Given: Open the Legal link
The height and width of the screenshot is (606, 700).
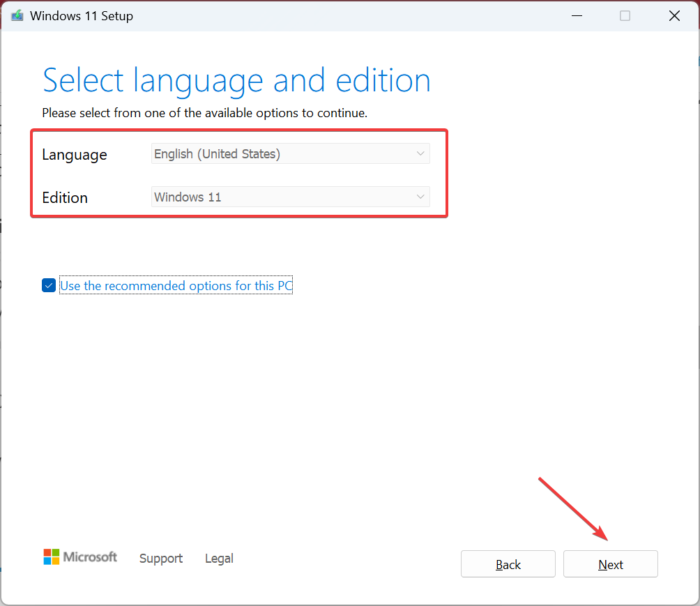Looking at the screenshot, I should (x=219, y=558).
